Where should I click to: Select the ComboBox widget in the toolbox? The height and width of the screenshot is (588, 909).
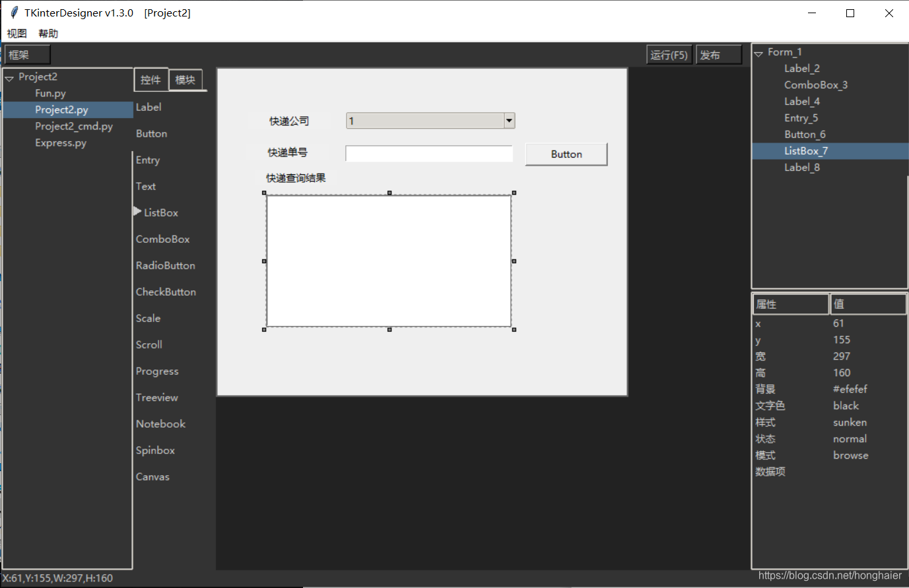tap(163, 239)
